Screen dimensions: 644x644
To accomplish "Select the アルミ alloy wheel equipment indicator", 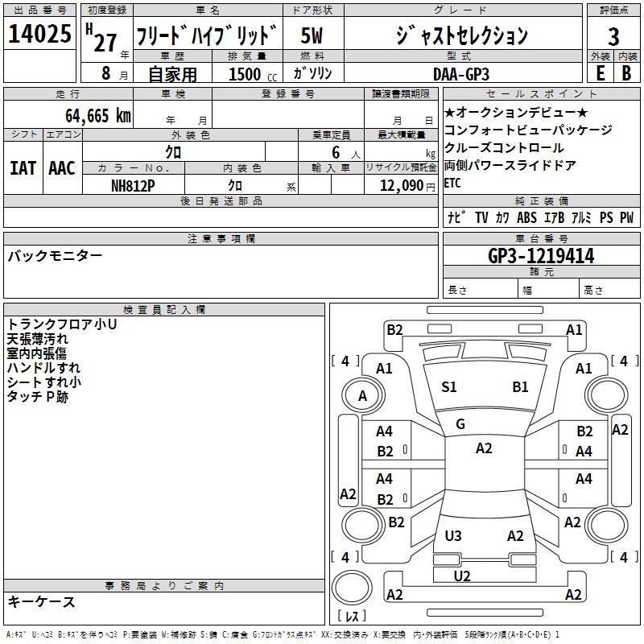I will [581, 217].
